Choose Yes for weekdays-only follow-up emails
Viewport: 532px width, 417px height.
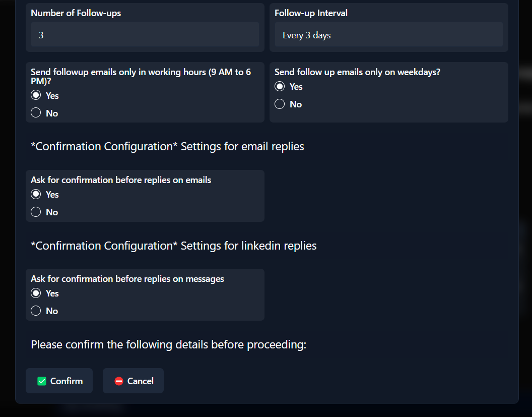click(280, 86)
